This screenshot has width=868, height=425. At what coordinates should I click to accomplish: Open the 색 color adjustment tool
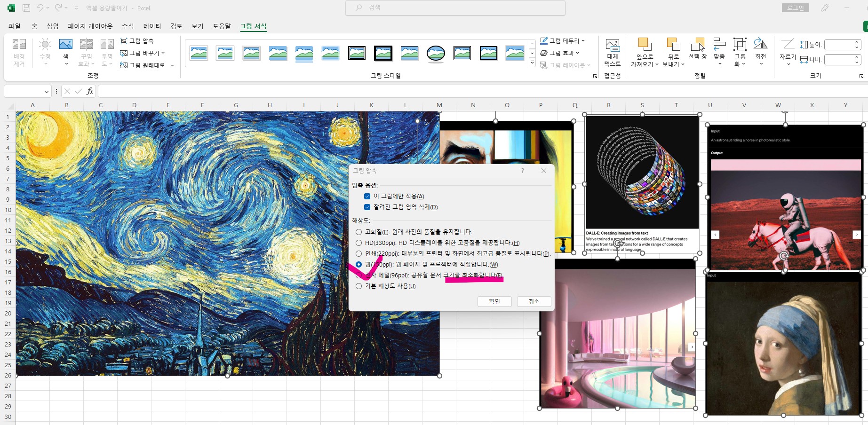66,52
